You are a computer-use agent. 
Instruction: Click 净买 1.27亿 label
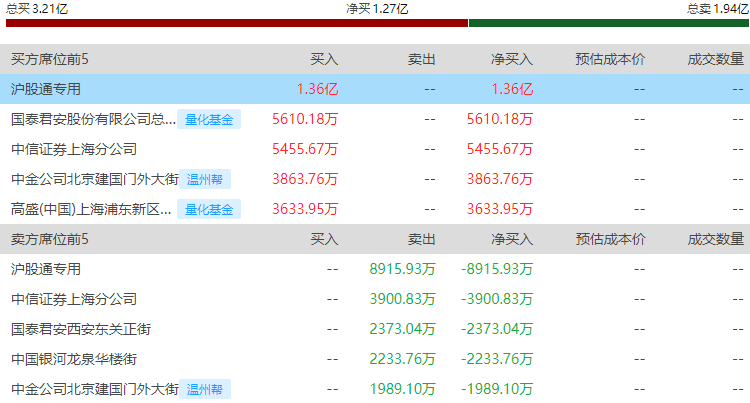(x=377, y=9)
